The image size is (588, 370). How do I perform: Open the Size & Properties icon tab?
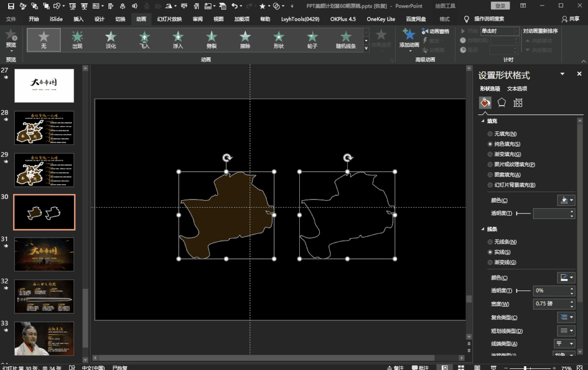click(x=518, y=102)
